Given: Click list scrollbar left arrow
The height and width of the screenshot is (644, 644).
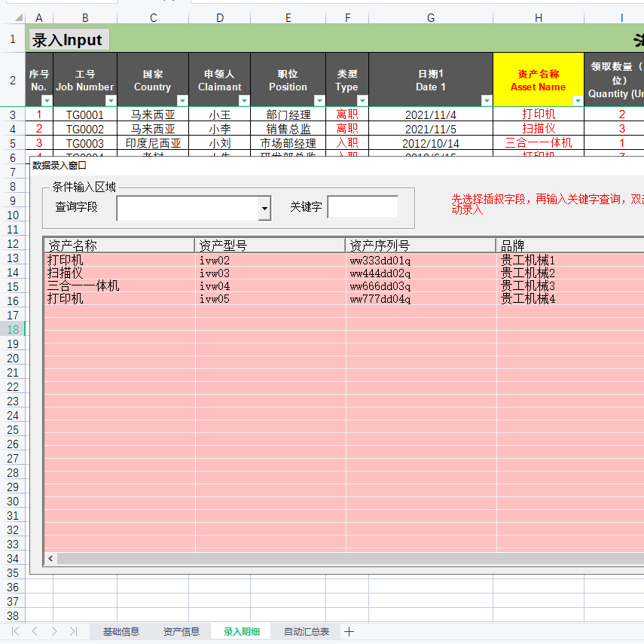Looking at the screenshot, I should click(51, 559).
